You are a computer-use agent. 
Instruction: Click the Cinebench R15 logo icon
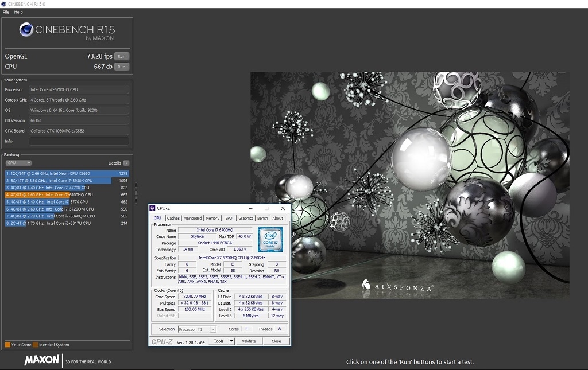26,30
